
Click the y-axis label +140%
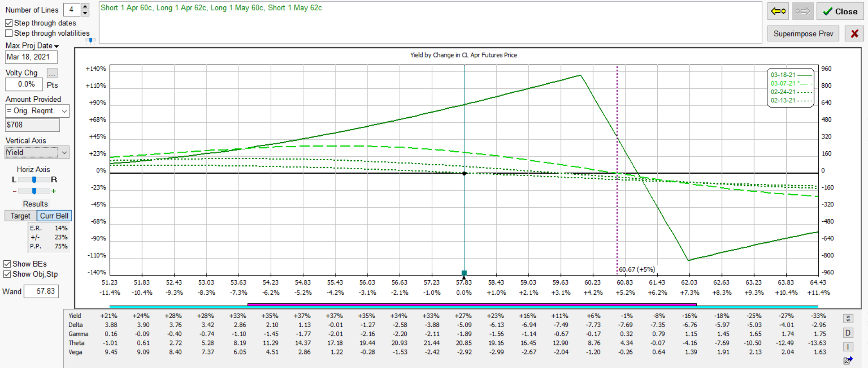pos(96,69)
